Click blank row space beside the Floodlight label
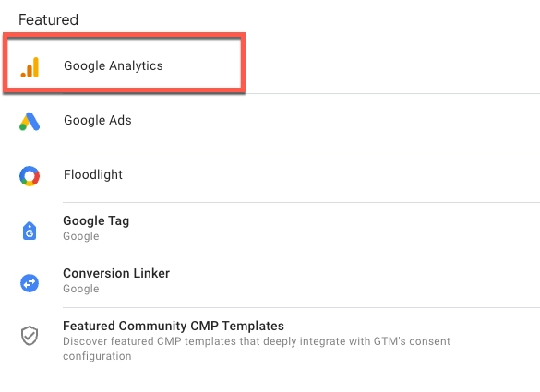540x392 pixels. (x=330, y=175)
